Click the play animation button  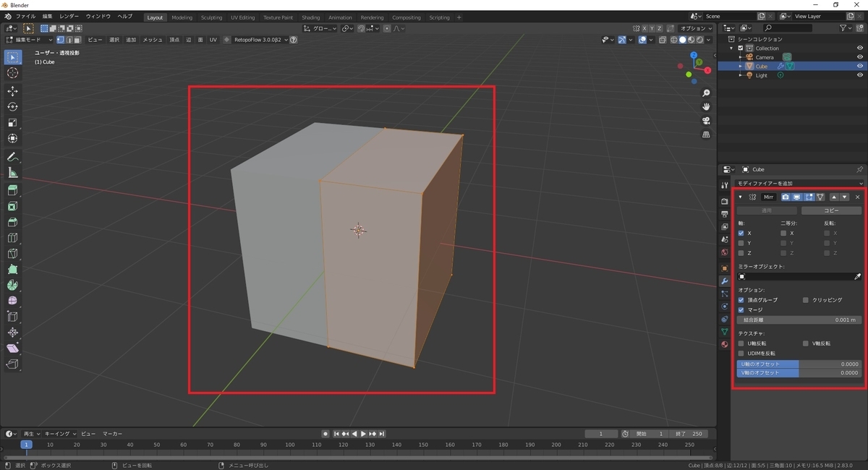pyautogui.click(x=363, y=434)
